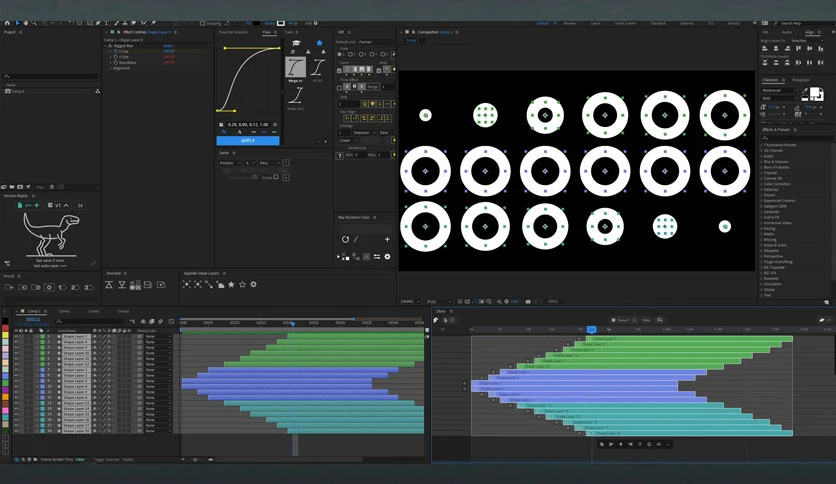Click the bezier curve values field in Flow
Image resolution: width=836 pixels, height=484 pixels.
[248, 124]
